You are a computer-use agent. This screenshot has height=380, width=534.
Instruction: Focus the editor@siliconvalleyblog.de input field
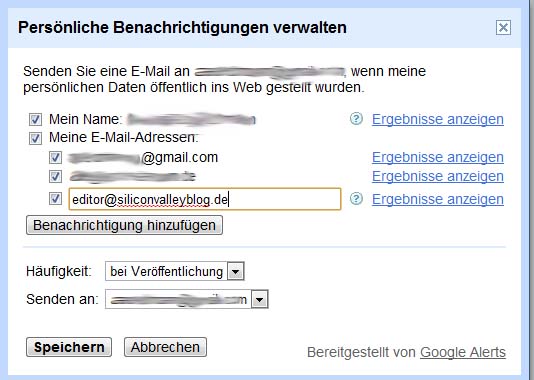(x=205, y=199)
